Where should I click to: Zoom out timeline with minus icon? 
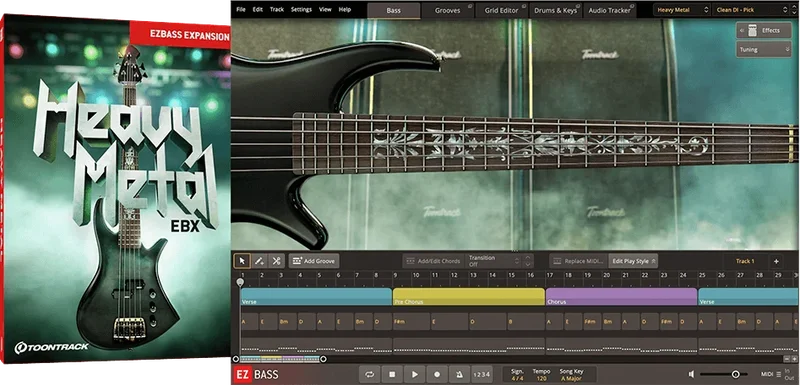point(786,359)
